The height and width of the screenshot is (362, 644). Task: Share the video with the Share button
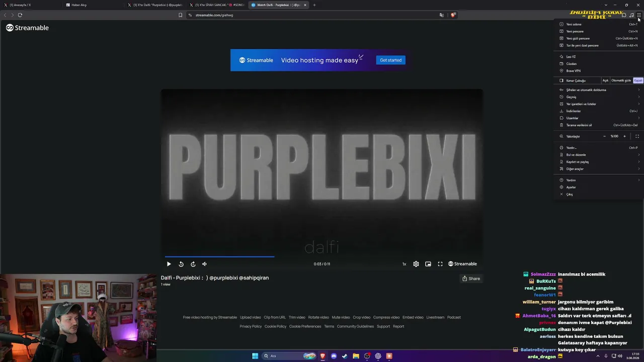471,279
